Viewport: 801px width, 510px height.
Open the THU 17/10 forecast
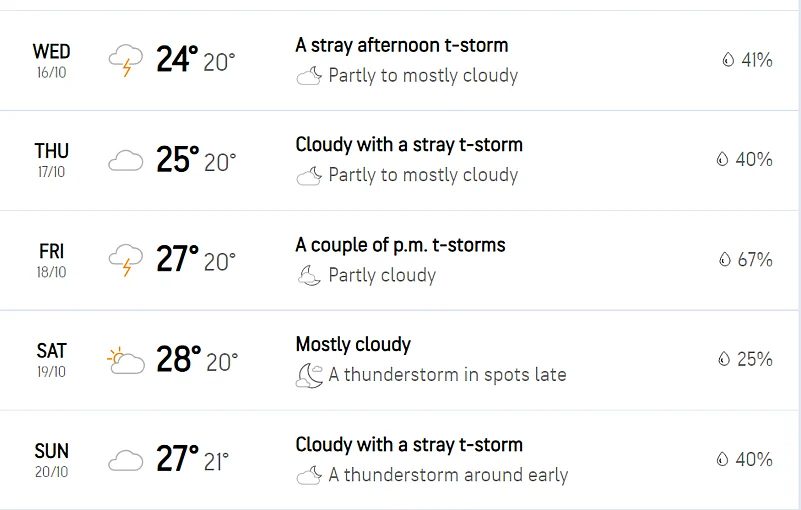coord(51,160)
